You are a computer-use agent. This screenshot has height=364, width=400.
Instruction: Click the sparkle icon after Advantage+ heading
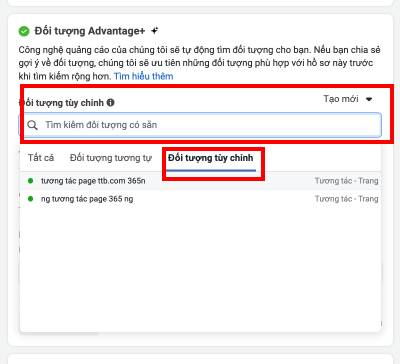click(x=154, y=31)
